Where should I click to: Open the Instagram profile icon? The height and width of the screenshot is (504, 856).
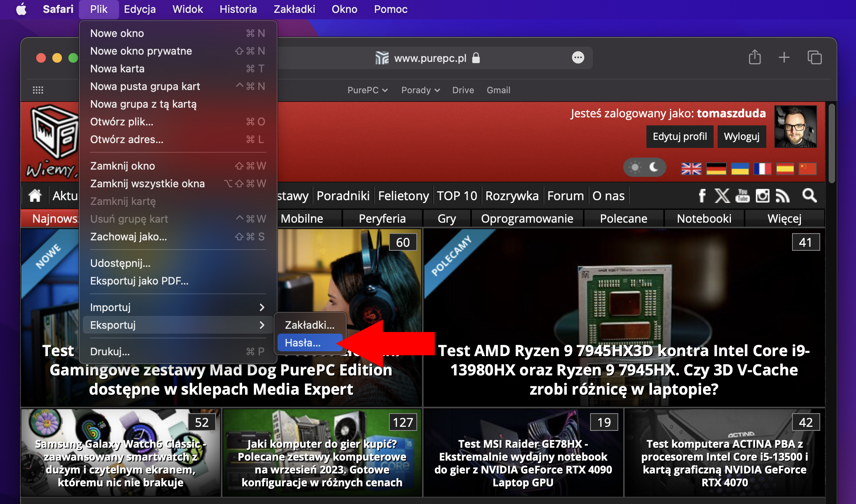click(762, 196)
